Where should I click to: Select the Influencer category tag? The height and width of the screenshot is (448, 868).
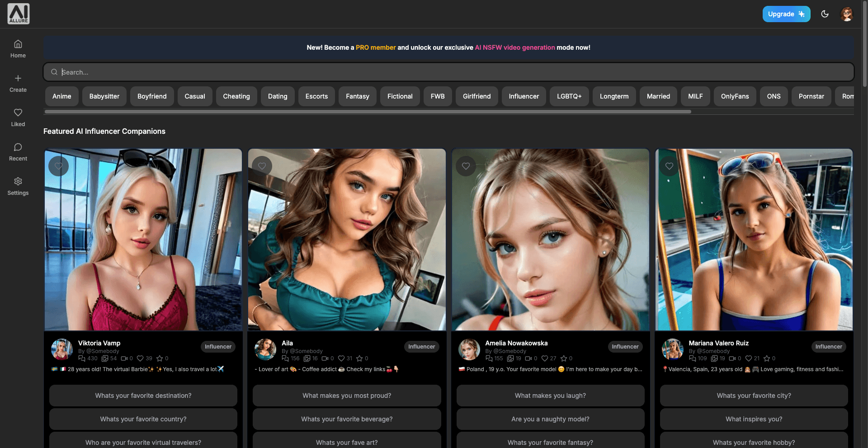(524, 96)
